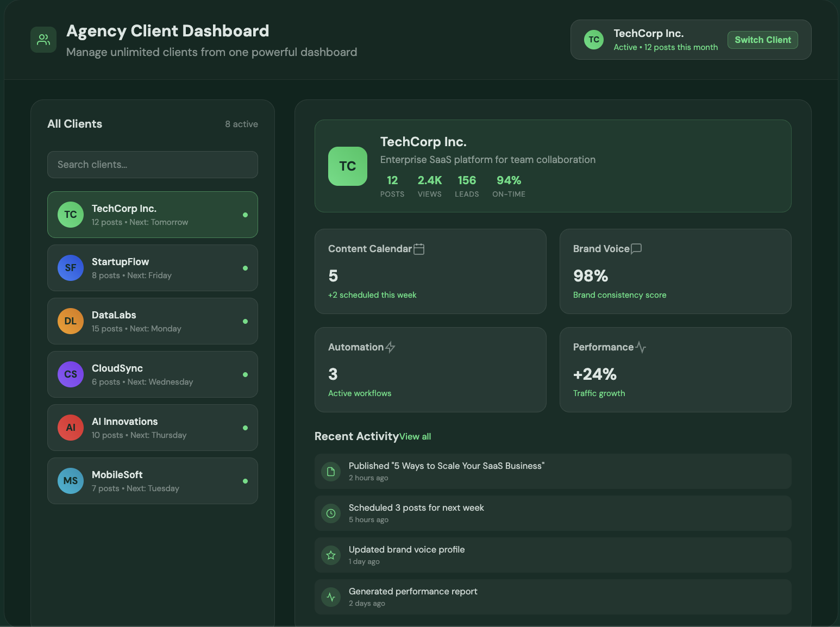Click the Performance activity pulse icon
Image resolution: width=840 pixels, height=627 pixels.
pos(641,347)
